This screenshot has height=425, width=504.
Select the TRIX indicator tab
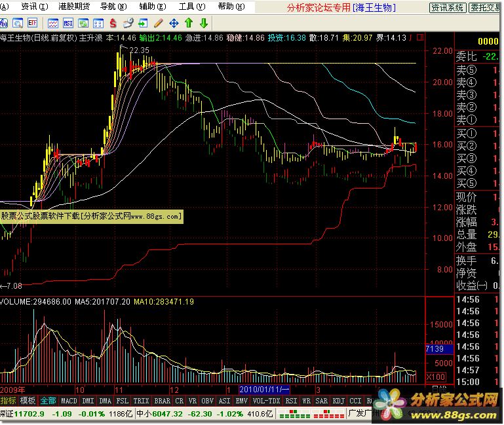tap(141, 401)
